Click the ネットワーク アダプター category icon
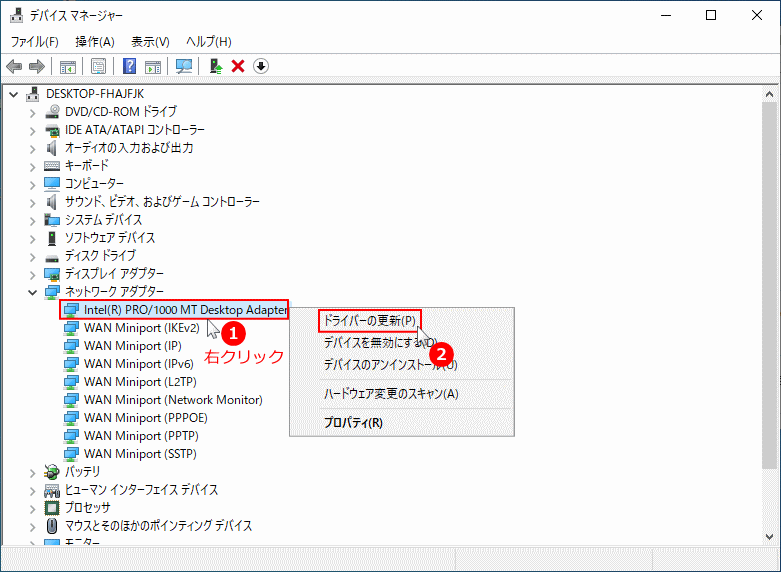 pyautogui.click(x=52, y=292)
